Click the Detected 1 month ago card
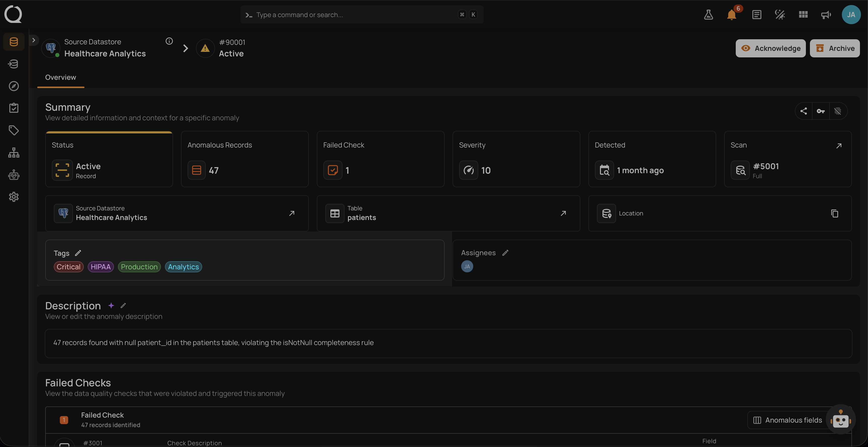Viewport: 868px width, 447px height. (652, 159)
